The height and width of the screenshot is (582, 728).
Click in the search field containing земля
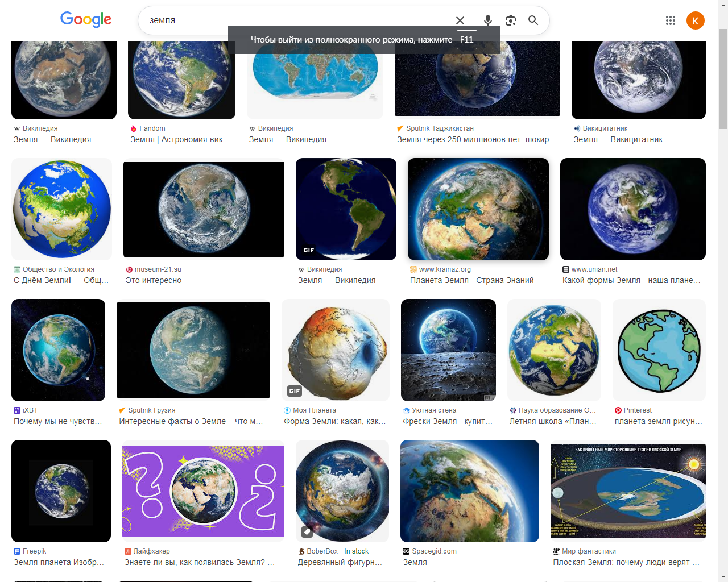click(296, 20)
